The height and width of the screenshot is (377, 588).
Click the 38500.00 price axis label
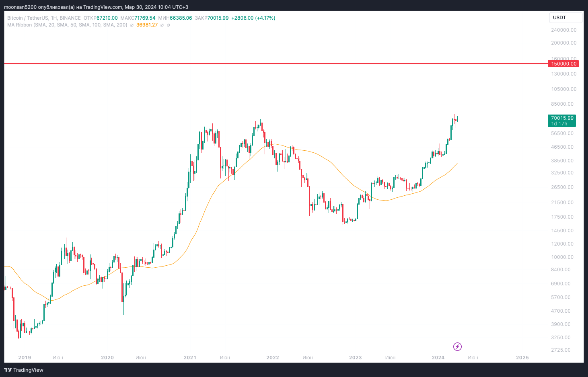(x=562, y=161)
